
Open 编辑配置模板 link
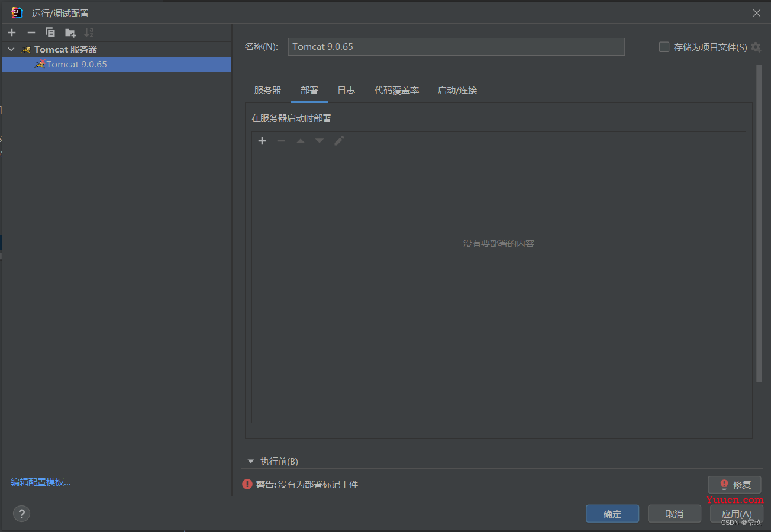[41, 482]
